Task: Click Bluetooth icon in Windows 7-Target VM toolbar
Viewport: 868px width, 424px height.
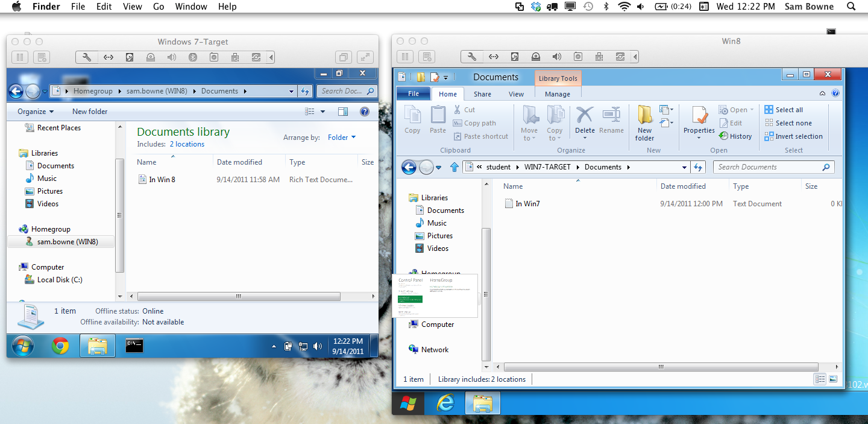Action: [x=193, y=57]
